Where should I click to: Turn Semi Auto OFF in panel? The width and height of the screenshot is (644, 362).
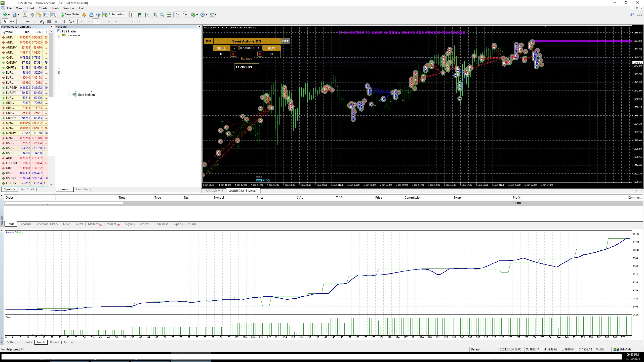[286, 41]
